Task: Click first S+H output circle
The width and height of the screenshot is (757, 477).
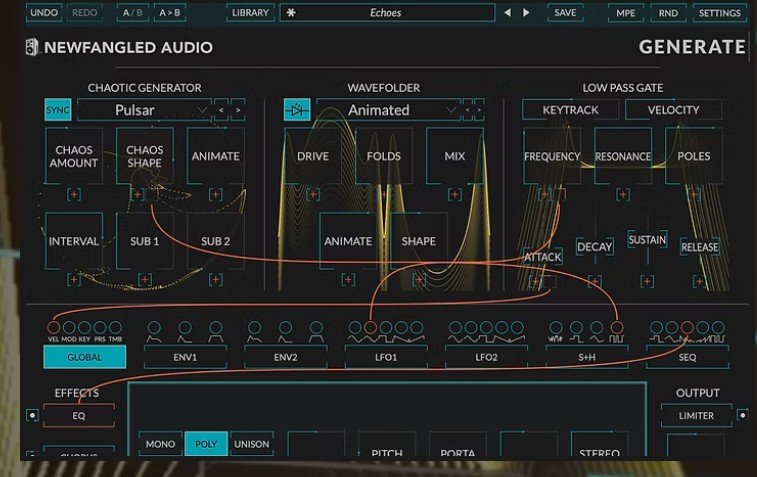Action: point(556,327)
